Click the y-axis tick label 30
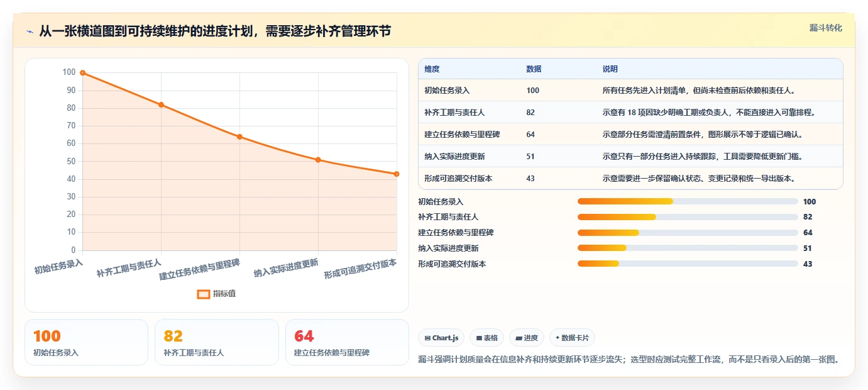Viewport: 868px width, 390px height. [70, 197]
